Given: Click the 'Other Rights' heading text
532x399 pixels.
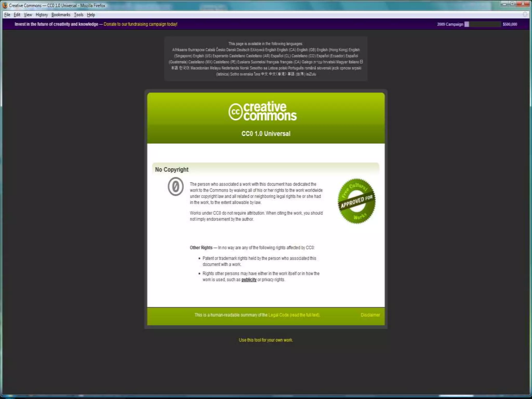Looking at the screenshot, I should 201,248.
